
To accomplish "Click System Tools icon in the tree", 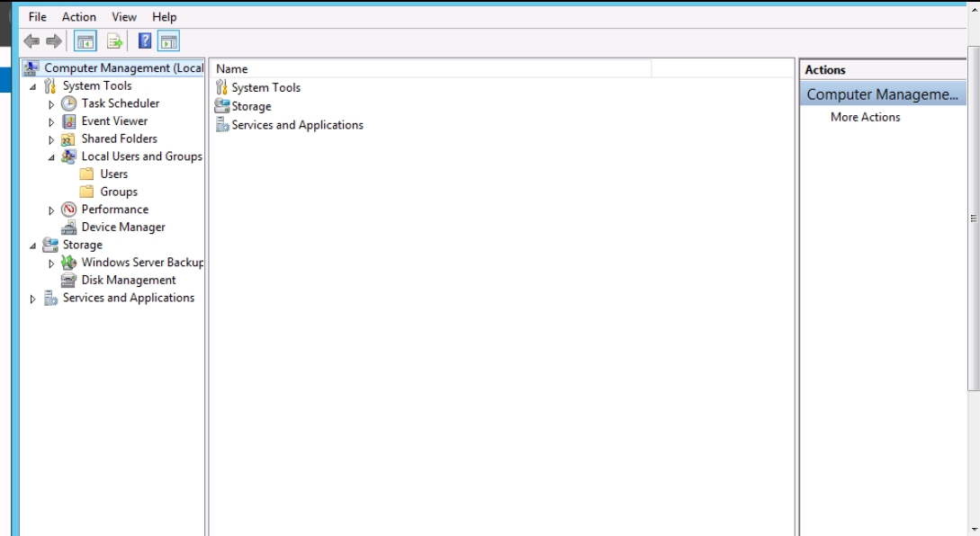I will (50, 85).
